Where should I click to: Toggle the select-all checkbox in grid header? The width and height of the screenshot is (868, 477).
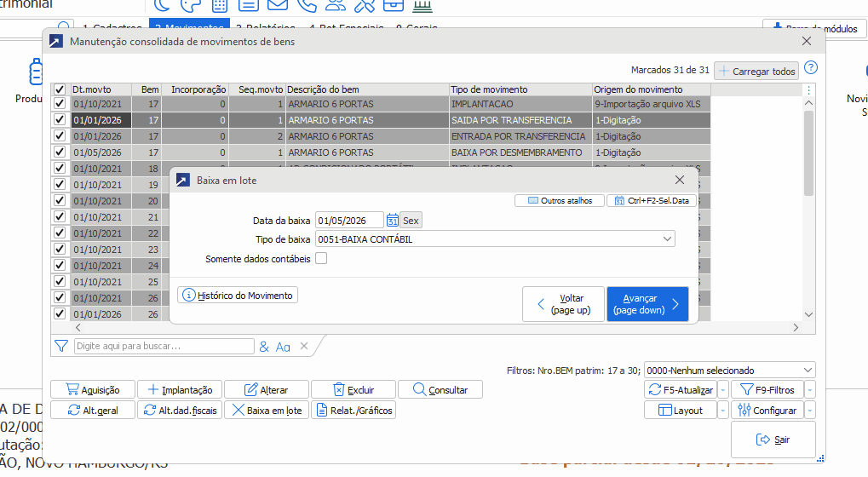(60, 89)
